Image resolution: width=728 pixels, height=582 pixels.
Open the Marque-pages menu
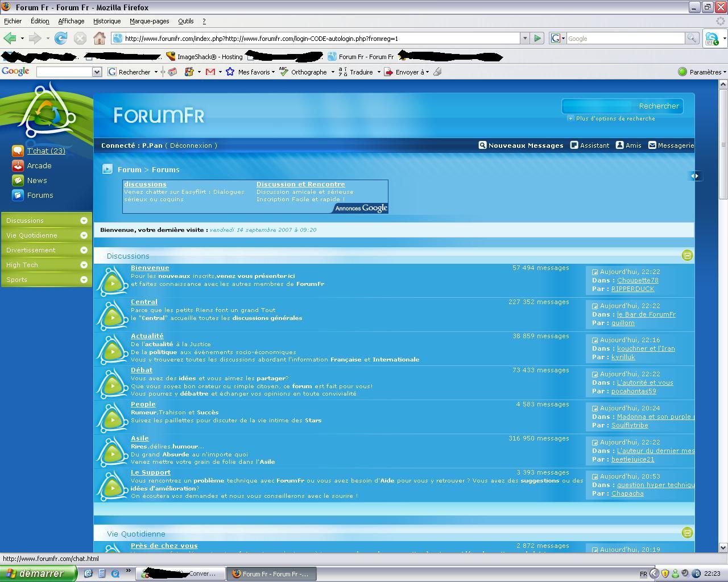tap(149, 21)
